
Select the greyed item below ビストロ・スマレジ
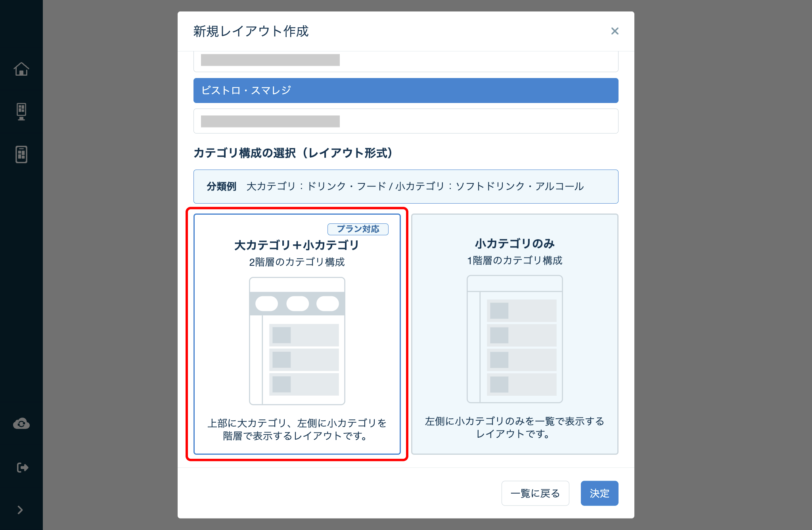coord(406,121)
